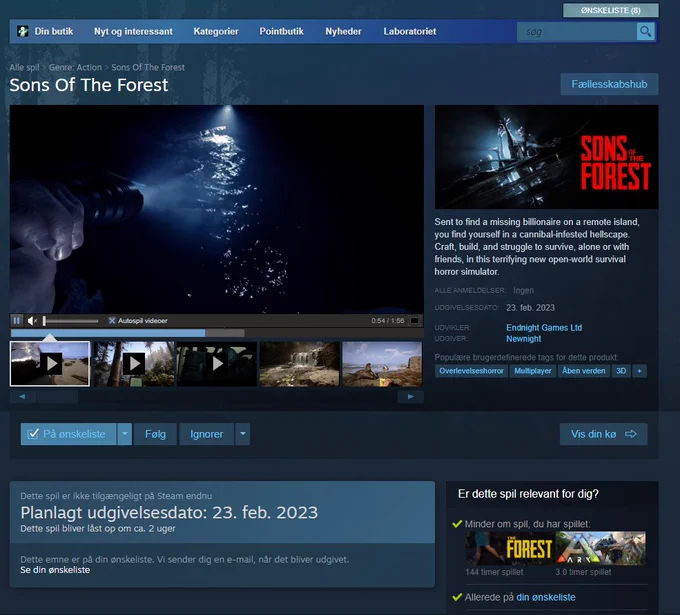Open the waterfall screenshot thumbnail

(299, 363)
